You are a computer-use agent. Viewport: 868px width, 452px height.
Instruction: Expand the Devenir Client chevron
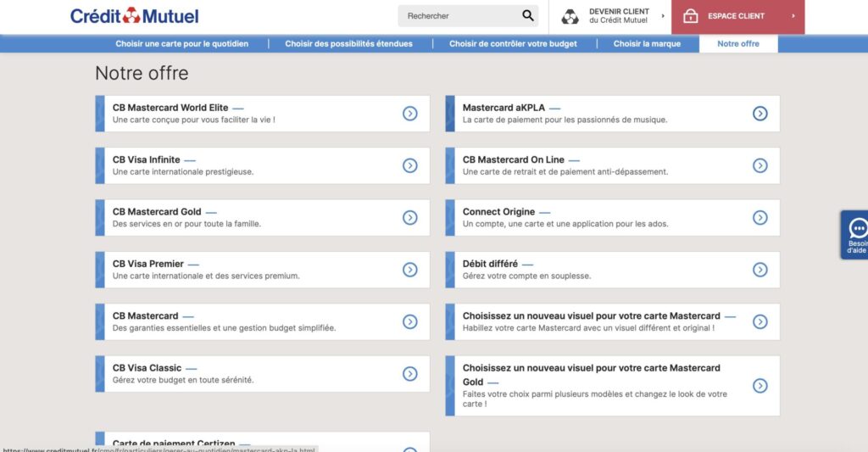[663, 16]
